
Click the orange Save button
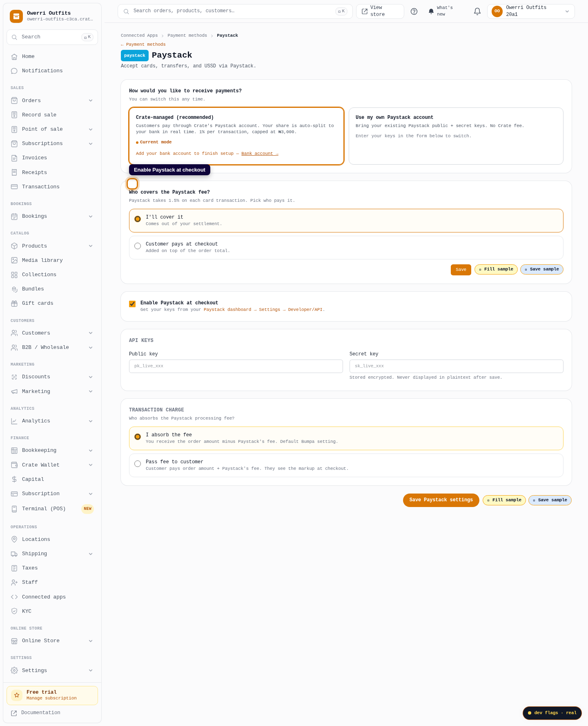461,270
